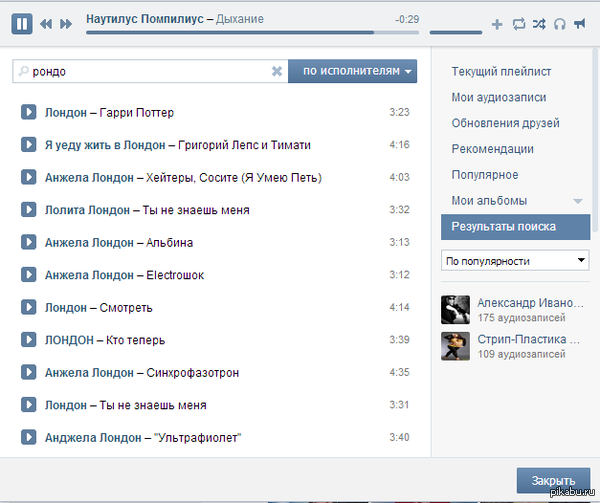Expand the Мои альбомы section arrow

coord(577,201)
